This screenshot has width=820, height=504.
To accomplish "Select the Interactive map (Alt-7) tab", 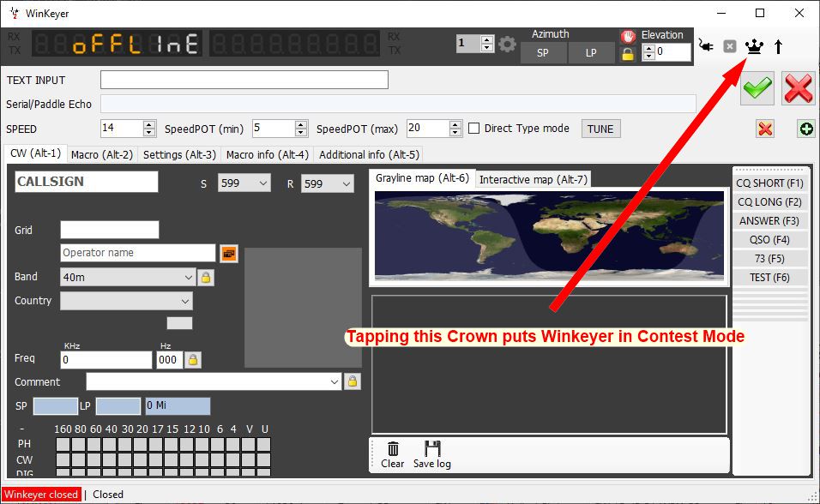I will (534, 180).
